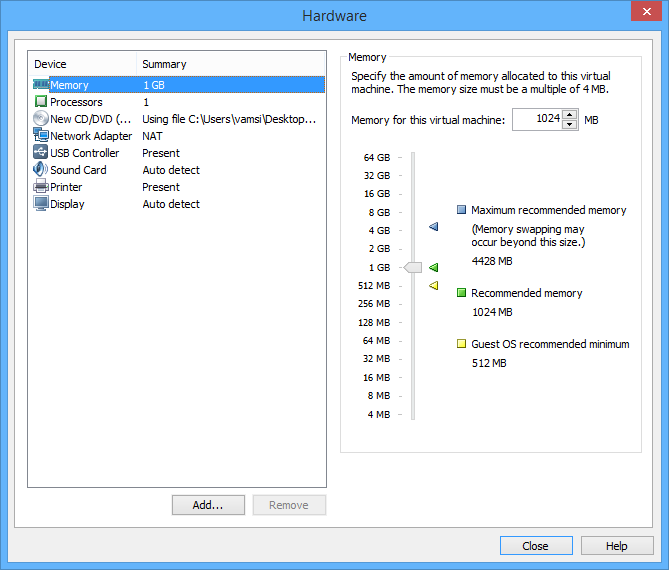Select the Sound Card row
The width and height of the screenshot is (669, 570).
(x=177, y=170)
